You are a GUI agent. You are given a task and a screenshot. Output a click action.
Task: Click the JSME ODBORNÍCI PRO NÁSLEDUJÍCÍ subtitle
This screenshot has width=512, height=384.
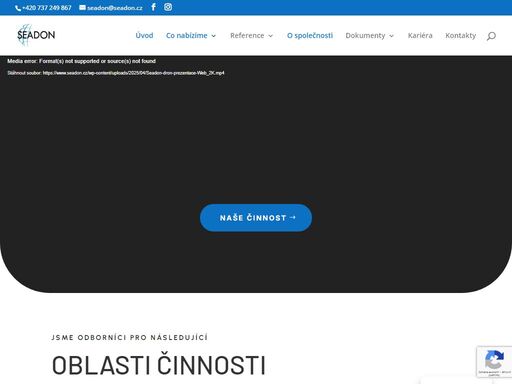coord(130,337)
